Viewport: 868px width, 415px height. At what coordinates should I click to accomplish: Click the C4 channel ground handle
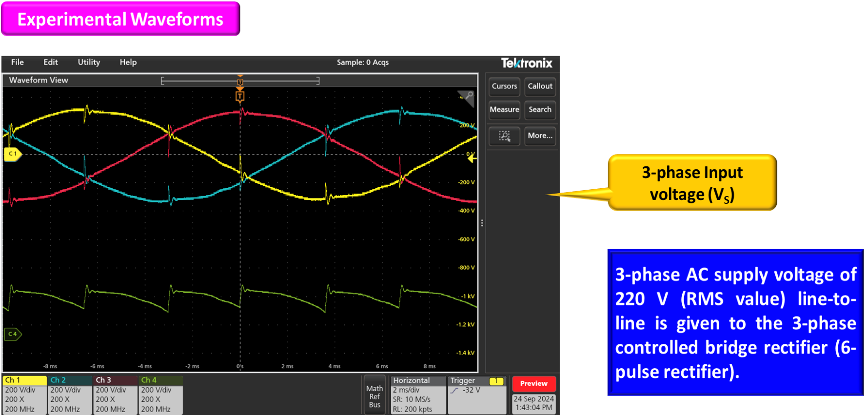(12, 334)
